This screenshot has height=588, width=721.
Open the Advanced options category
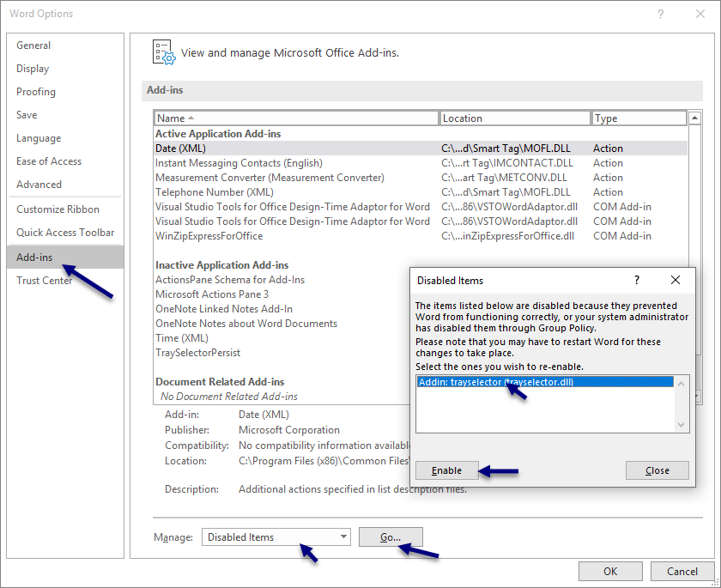click(39, 185)
